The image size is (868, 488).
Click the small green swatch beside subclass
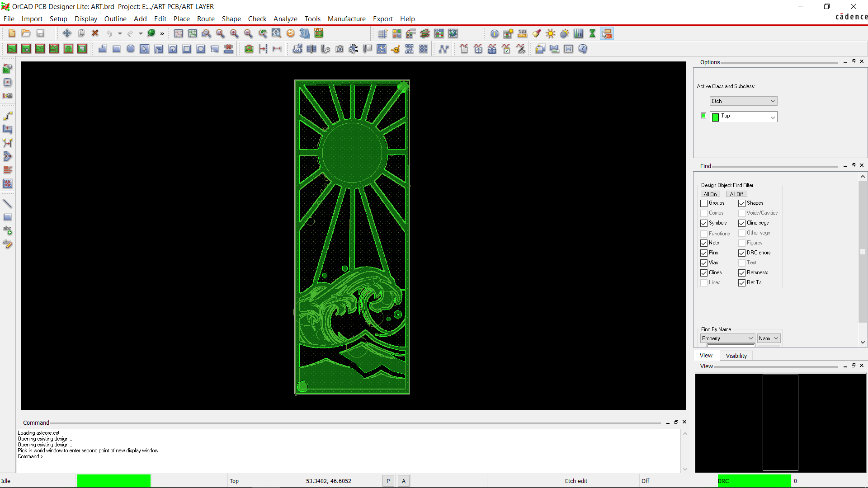[703, 116]
